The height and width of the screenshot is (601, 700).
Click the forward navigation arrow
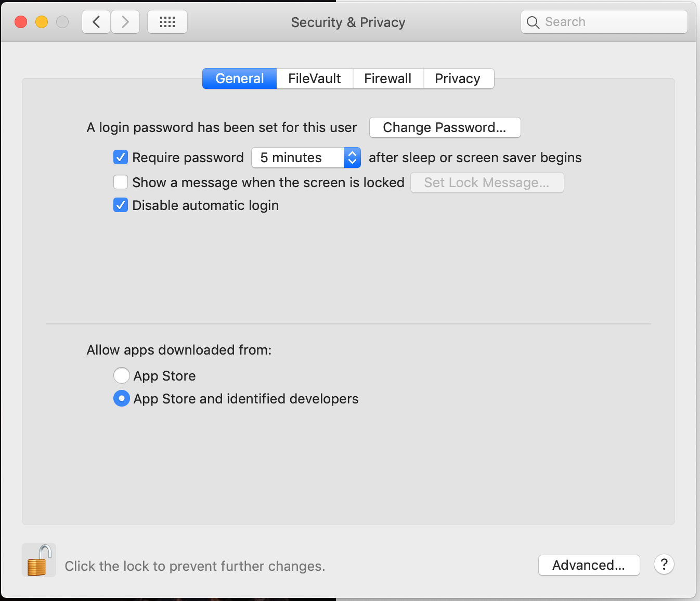[x=125, y=22]
